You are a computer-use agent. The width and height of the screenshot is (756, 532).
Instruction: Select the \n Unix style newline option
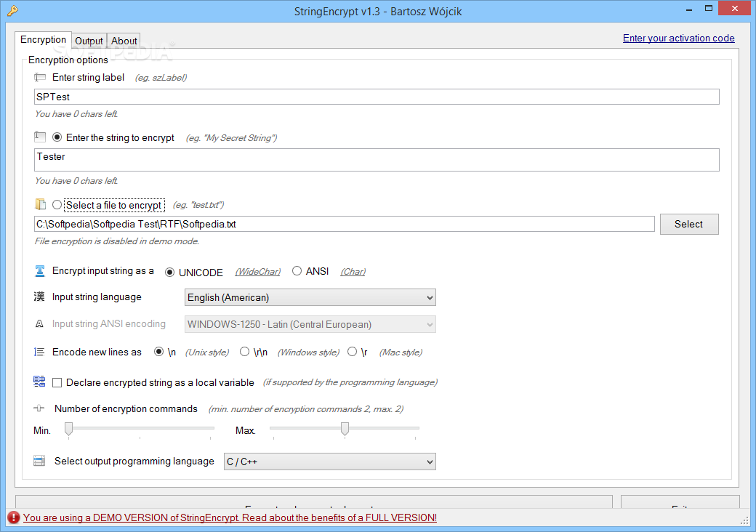click(x=158, y=352)
